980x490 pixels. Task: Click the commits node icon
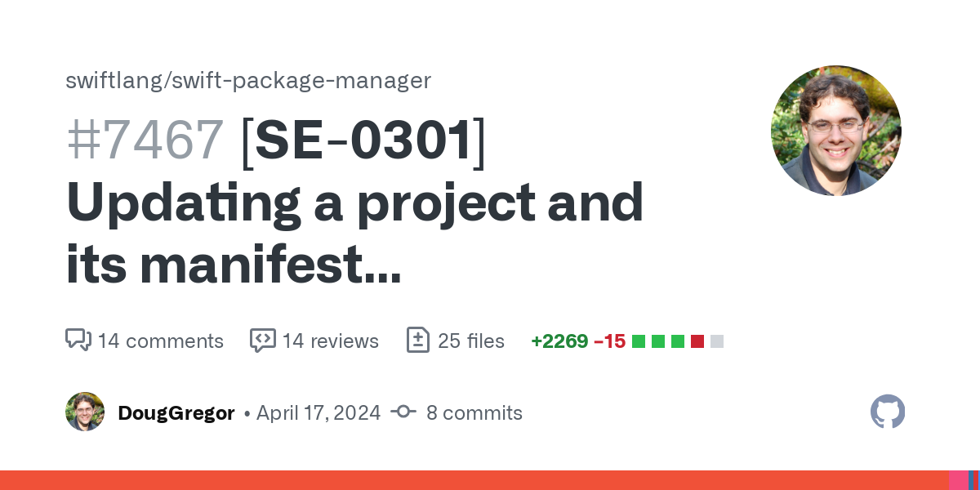coord(403,412)
